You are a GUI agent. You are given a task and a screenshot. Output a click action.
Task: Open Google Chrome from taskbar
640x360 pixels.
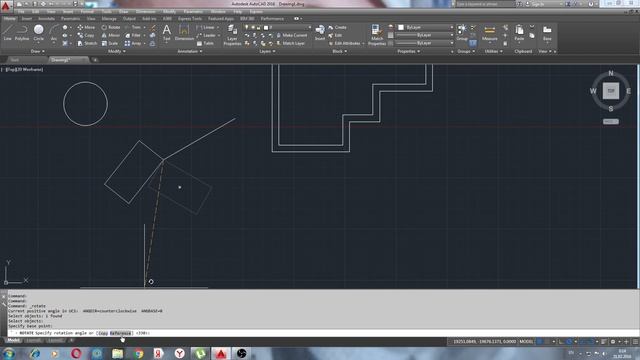tap(138, 353)
